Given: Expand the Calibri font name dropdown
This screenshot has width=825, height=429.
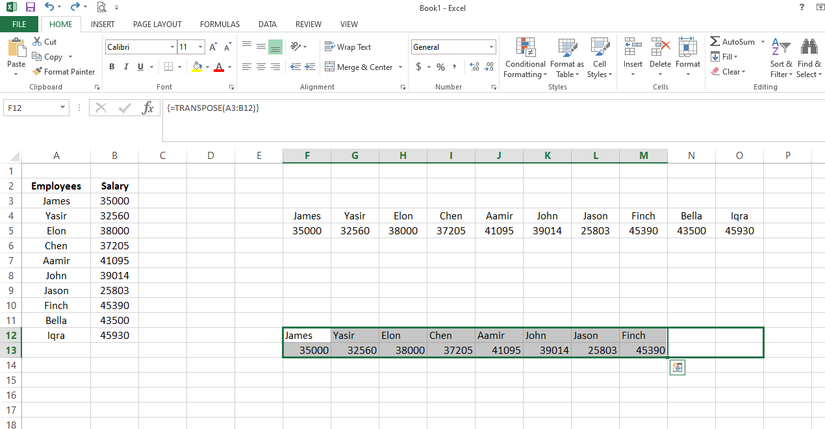Looking at the screenshot, I should point(171,47).
